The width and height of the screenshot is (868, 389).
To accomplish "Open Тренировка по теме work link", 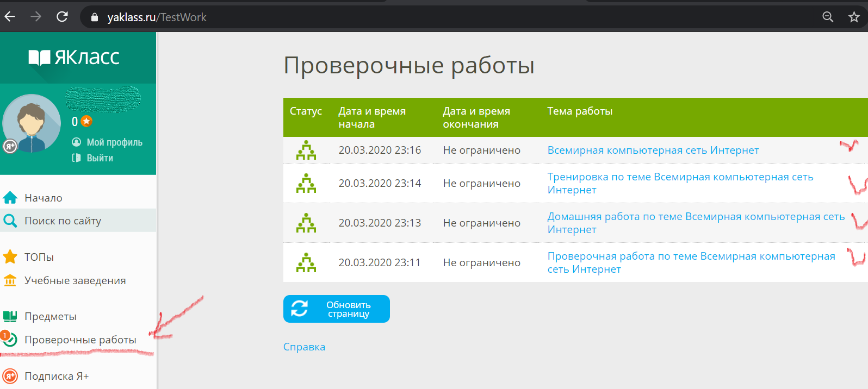I will click(x=680, y=177).
